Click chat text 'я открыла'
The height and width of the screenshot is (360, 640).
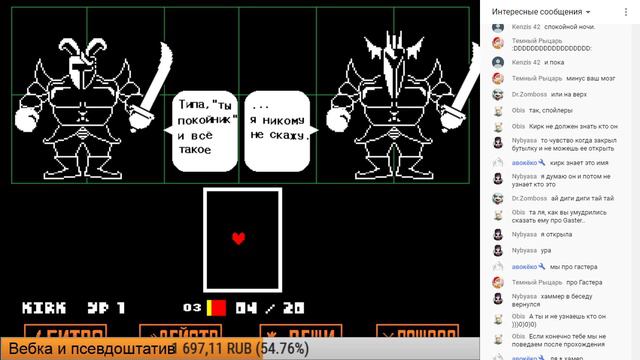point(556,234)
